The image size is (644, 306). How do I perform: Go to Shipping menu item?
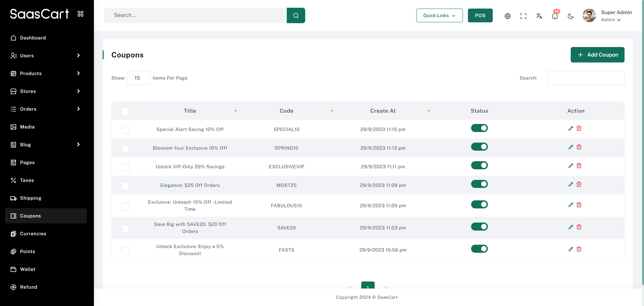click(31, 198)
